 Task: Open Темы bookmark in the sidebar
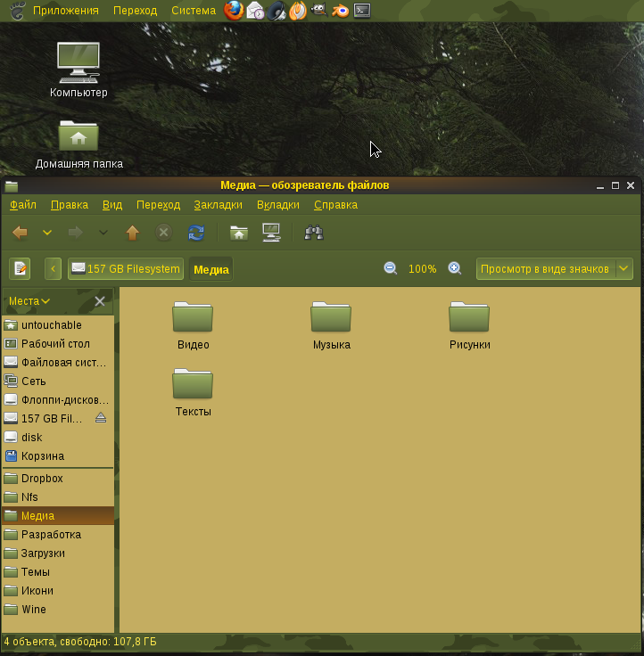click(58, 572)
